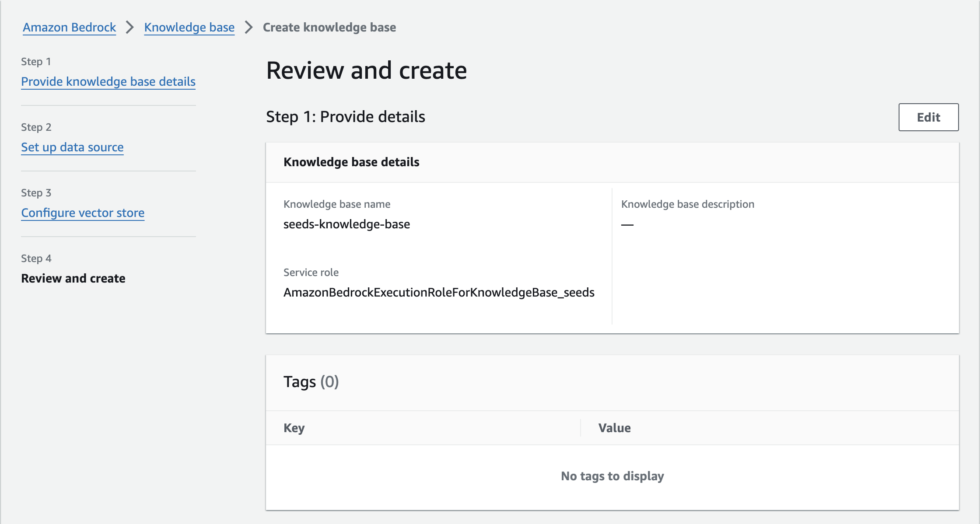This screenshot has height=524, width=980.
Task: Click the second breadcrumb chevron separator
Action: 248,27
